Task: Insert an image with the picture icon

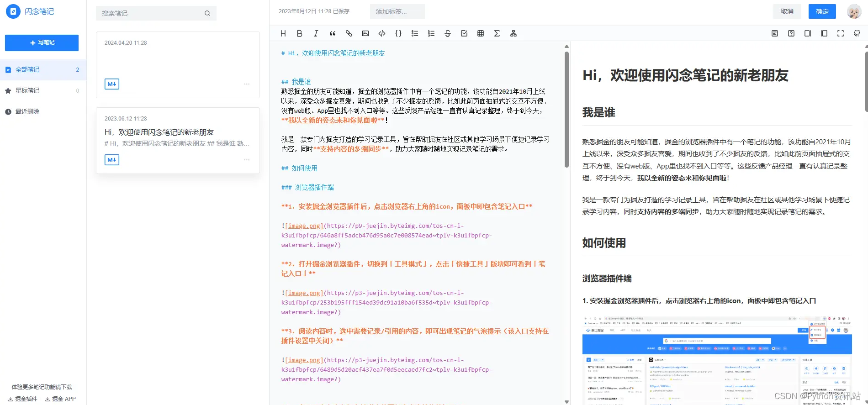Action: [365, 33]
